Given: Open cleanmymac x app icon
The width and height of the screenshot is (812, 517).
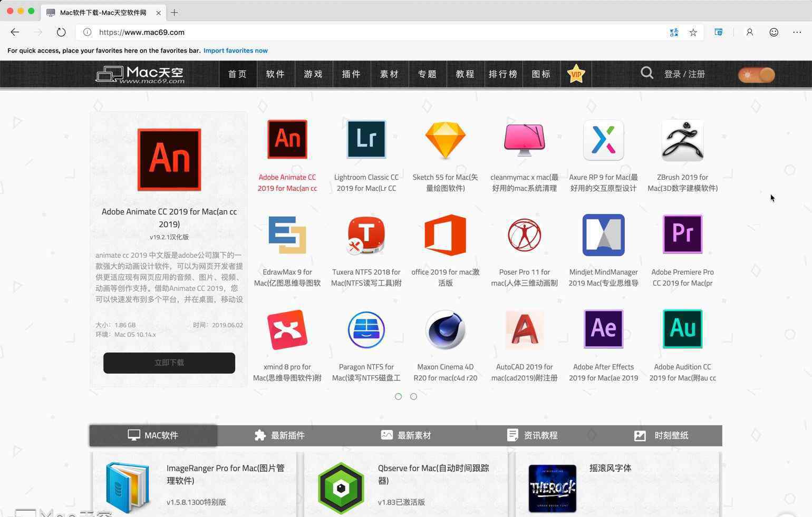Looking at the screenshot, I should coord(525,140).
